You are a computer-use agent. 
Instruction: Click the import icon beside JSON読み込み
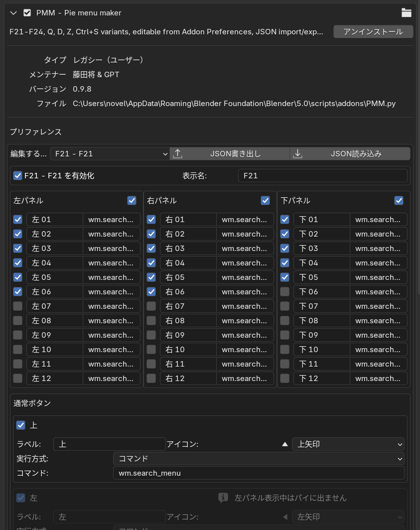point(298,154)
